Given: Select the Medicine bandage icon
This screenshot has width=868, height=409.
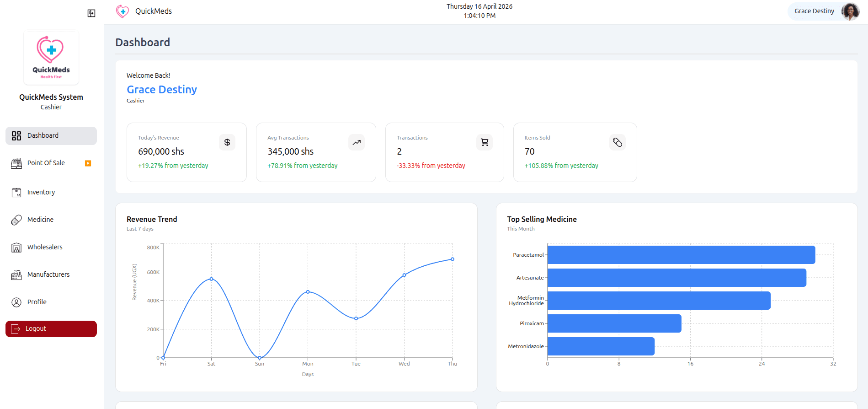Looking at the screenshot, I should click(x=16, y=220).
